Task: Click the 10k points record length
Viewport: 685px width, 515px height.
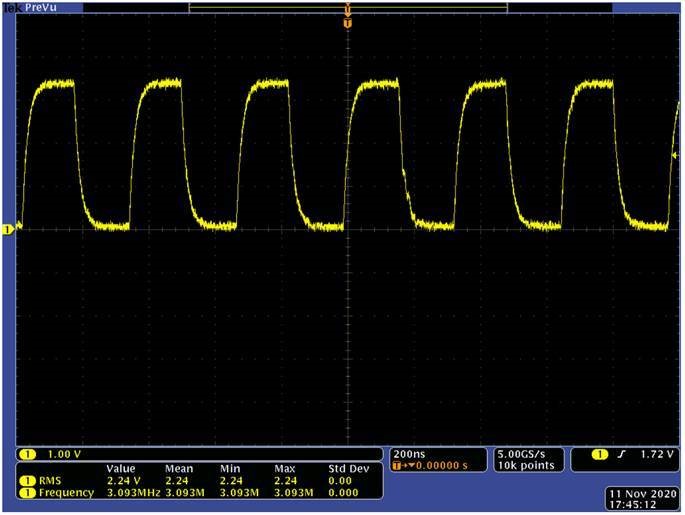Action: [521, 466]
